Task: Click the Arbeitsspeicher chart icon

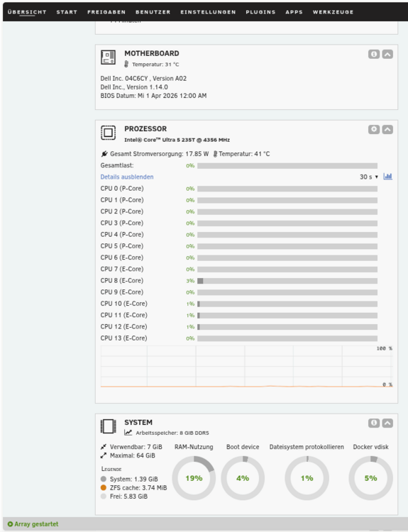Action: tap(128, 433)
